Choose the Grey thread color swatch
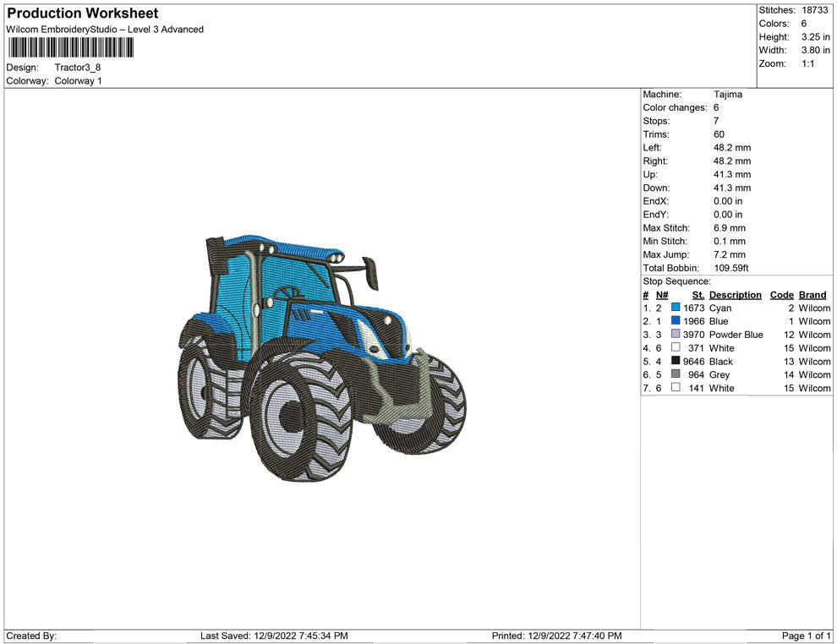This screenshot has width=837, height=644. pyautogui.click(x=676, y=374)
